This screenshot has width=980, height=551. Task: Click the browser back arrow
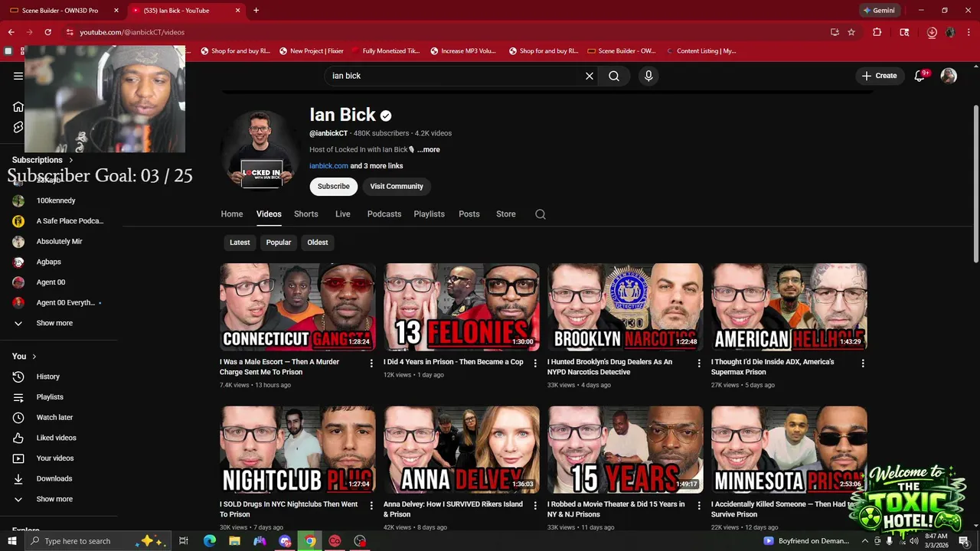tap(11, 32)
